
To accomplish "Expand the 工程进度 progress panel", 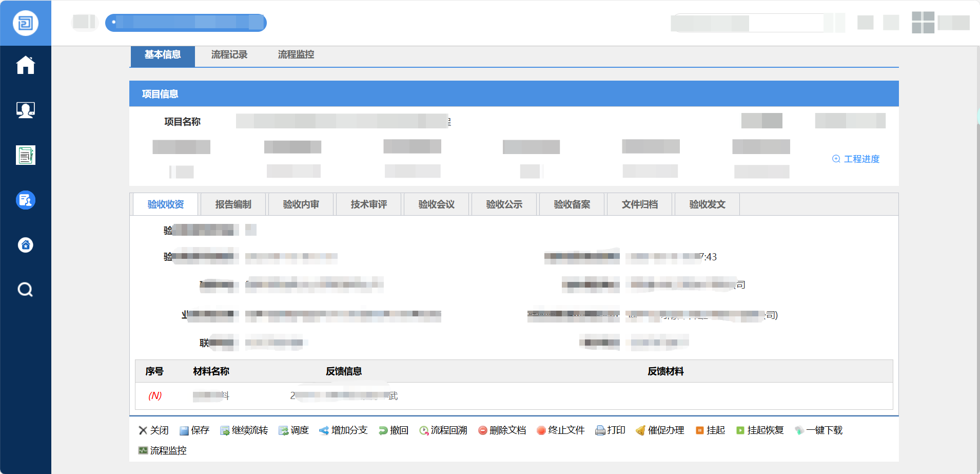I will (855, 159).
